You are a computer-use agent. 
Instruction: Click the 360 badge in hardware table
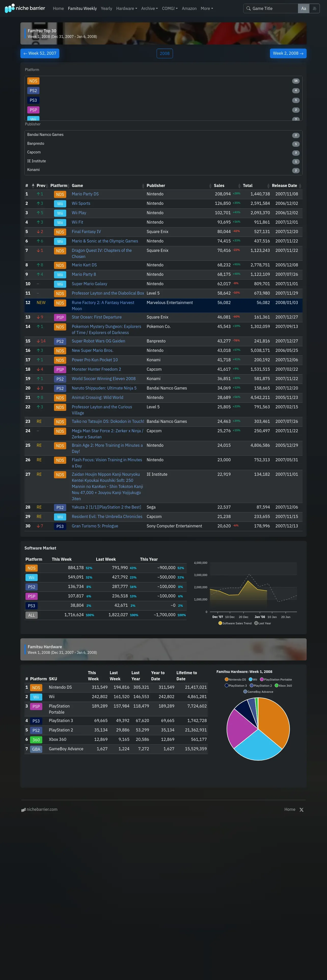pyautogui.click(x=36, y=740)
